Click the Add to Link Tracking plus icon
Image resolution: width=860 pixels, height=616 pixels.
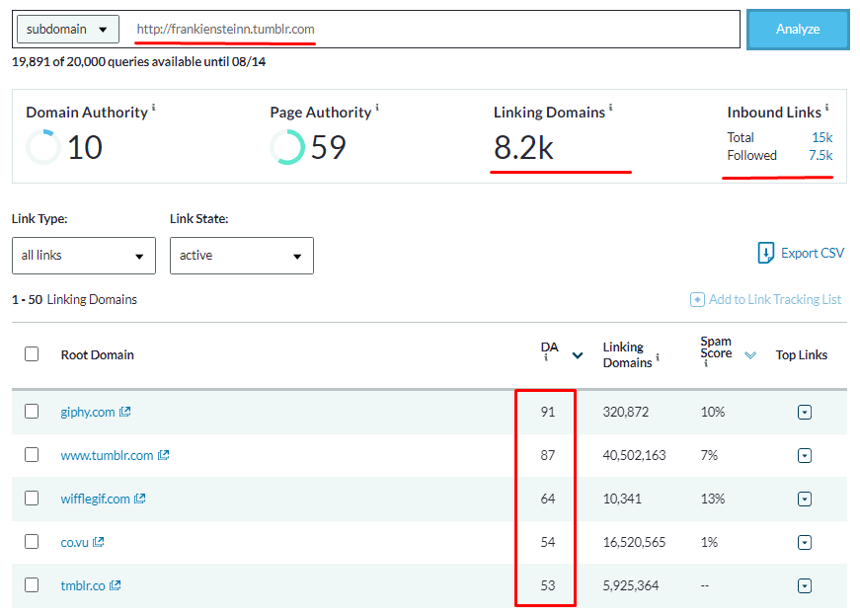coord(697,299)
